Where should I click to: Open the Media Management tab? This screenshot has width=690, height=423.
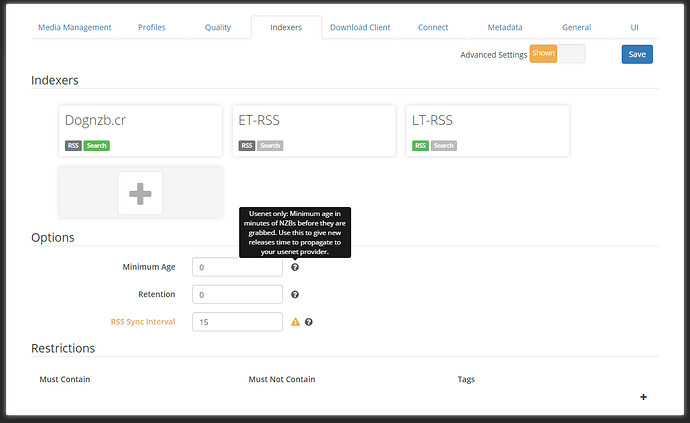pyautogui.click(x=75, y=27)
